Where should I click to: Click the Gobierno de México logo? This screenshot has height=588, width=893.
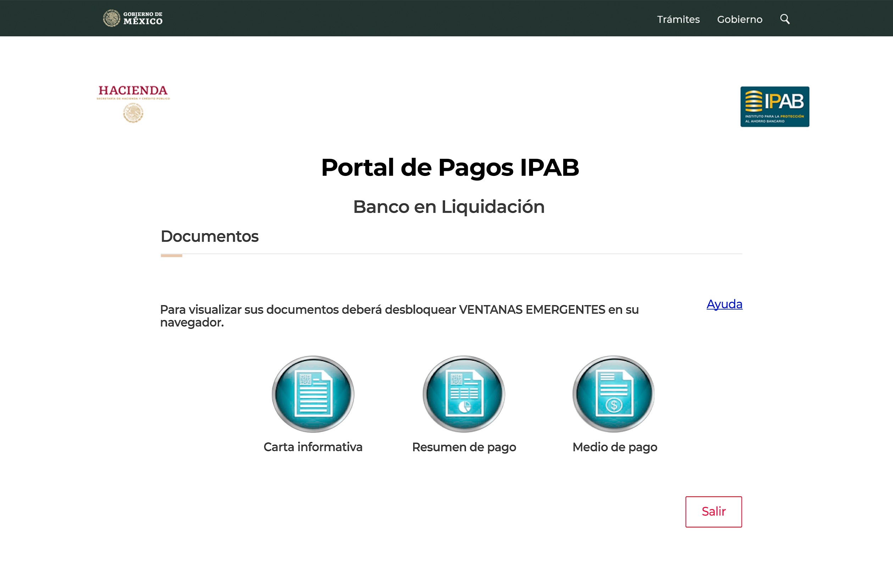point(132,18)
